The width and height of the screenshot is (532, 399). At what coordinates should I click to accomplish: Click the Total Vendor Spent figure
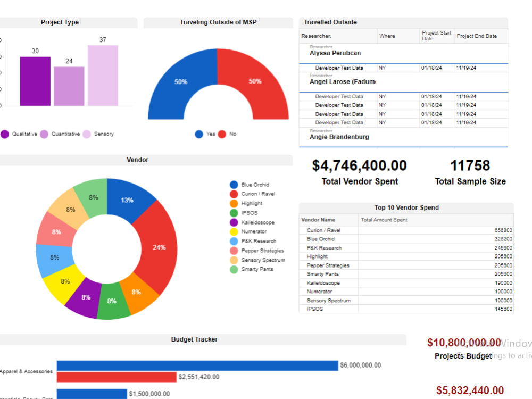pyautogui.click(x=360, y=165)
